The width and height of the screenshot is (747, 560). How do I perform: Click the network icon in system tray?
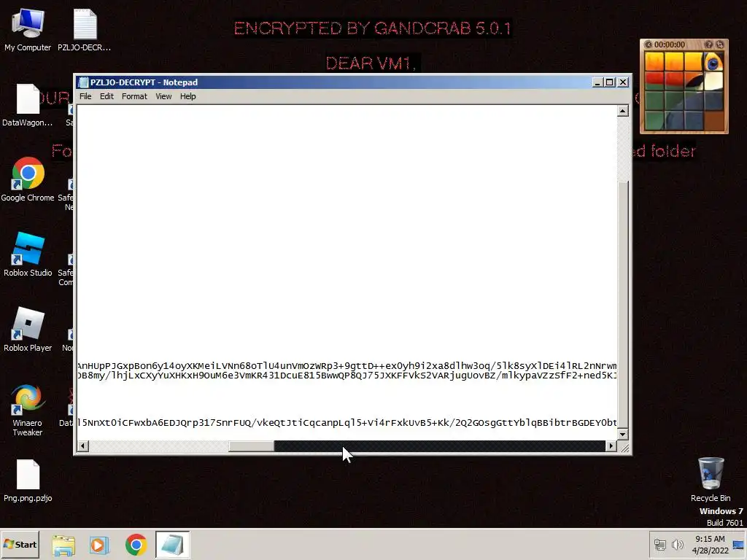tap(659, 545)
